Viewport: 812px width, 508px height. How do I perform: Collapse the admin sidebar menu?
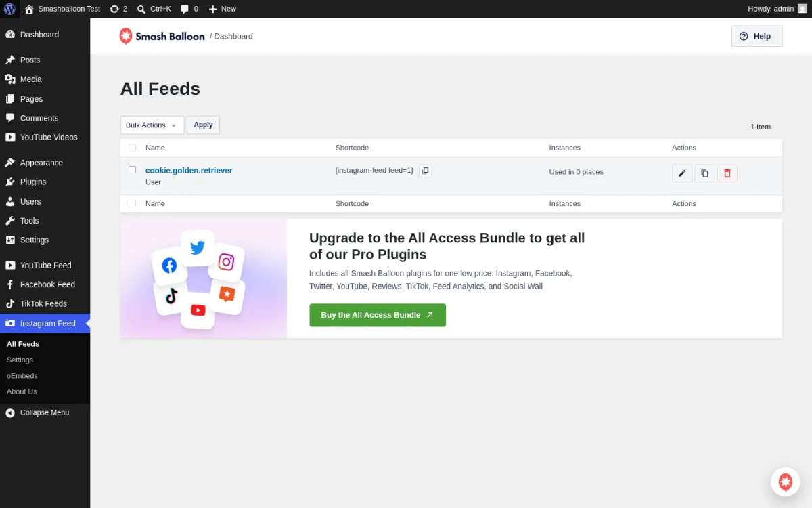(45, 412)
